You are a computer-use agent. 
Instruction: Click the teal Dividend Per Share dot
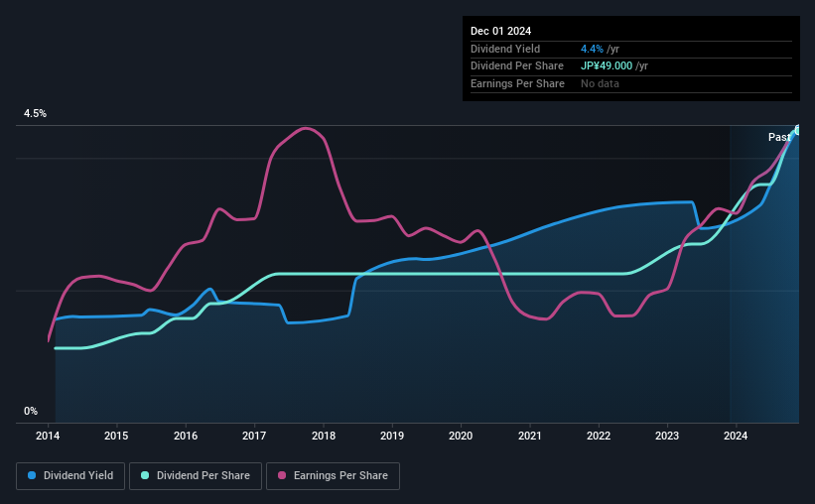pos(145,475)
